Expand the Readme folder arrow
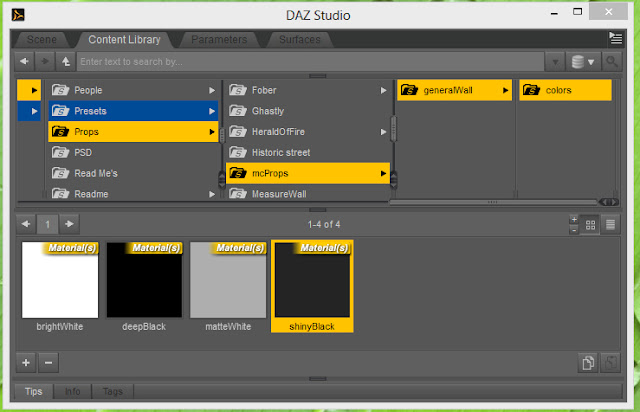This screenshot has width=640, height=412. 212,194
